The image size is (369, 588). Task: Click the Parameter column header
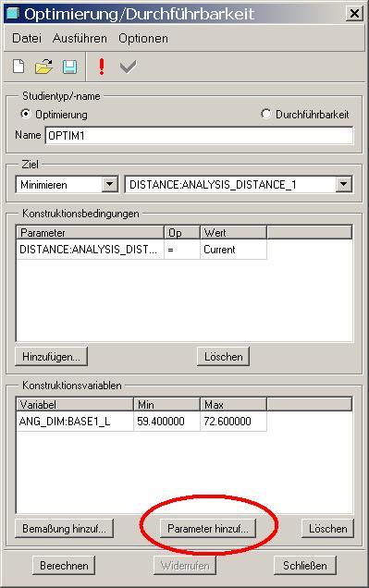coord(90,232)
